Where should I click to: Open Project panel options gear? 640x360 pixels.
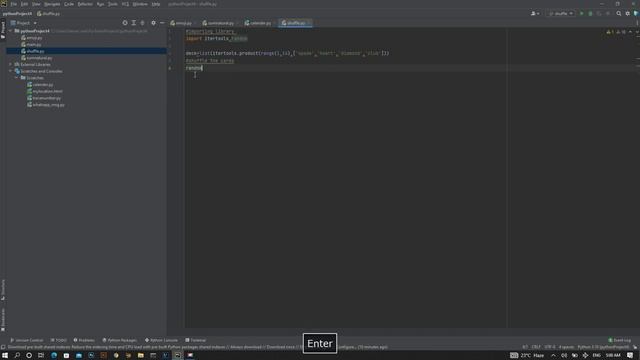pos(153,23)
